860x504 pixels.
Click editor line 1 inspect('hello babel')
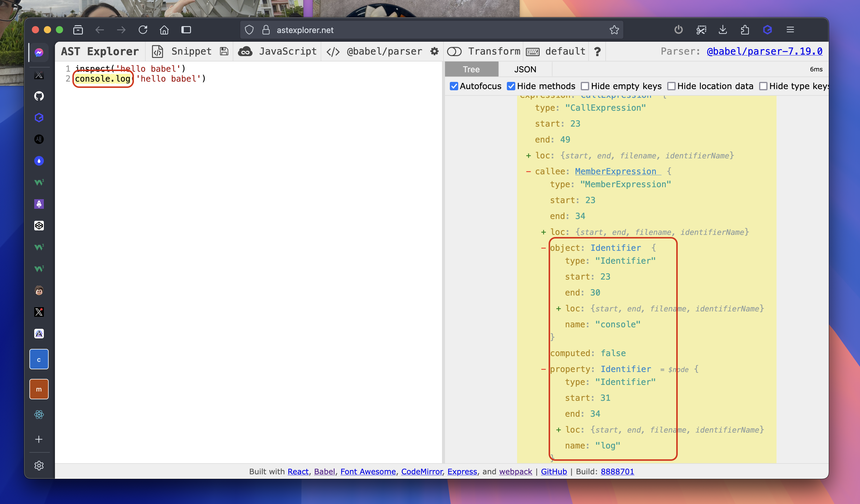[130, 69]
